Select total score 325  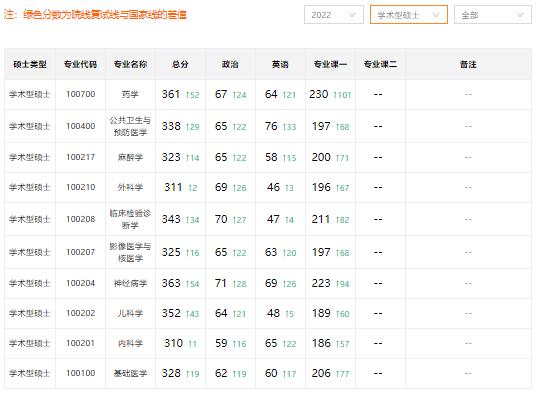(171, 252)
